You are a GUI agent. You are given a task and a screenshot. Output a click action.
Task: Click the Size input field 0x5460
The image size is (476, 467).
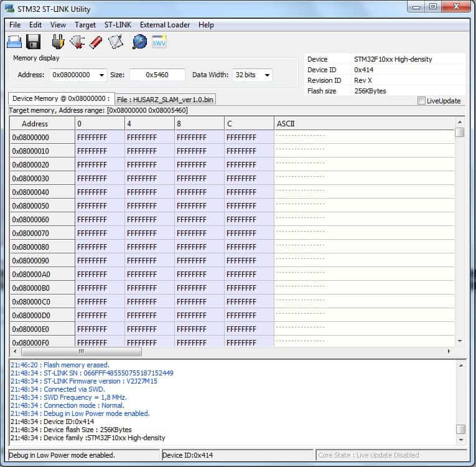157,75
